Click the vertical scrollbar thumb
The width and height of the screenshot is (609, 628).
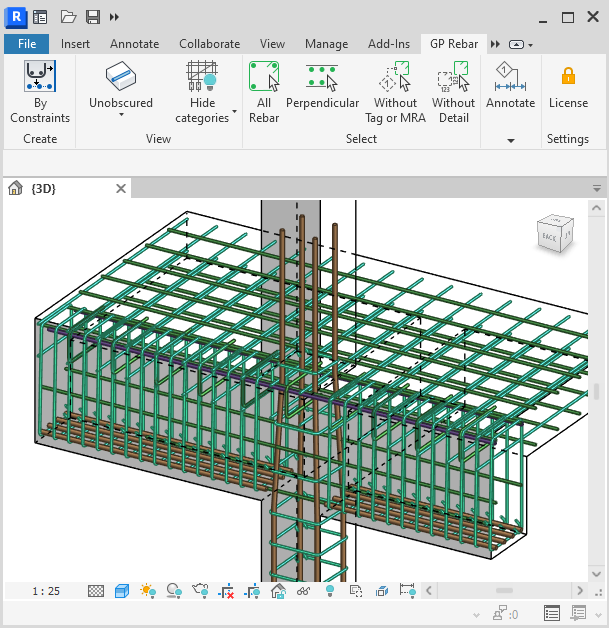coord(596,391)
